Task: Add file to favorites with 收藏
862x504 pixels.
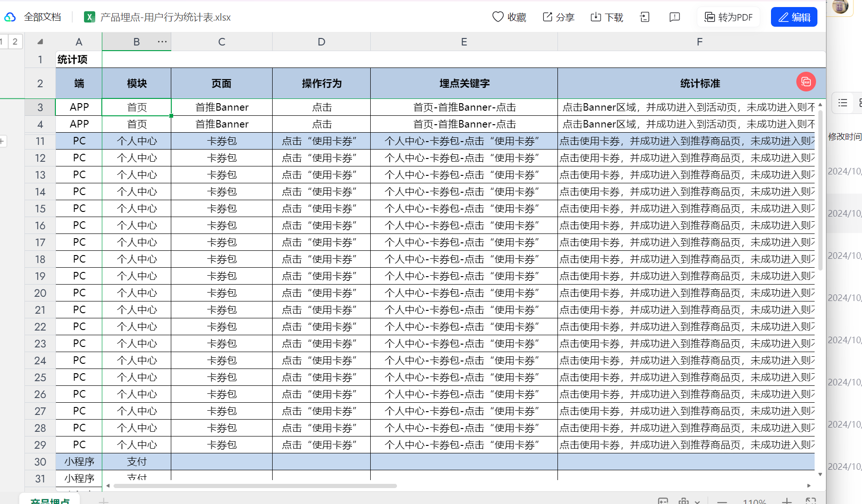Action: 509,17
